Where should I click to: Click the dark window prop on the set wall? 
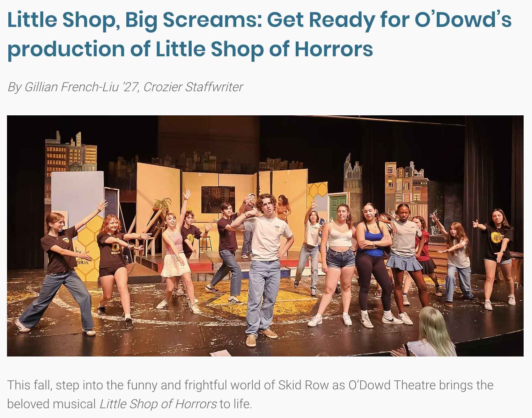pyautogui.click(x=218, y=200)
